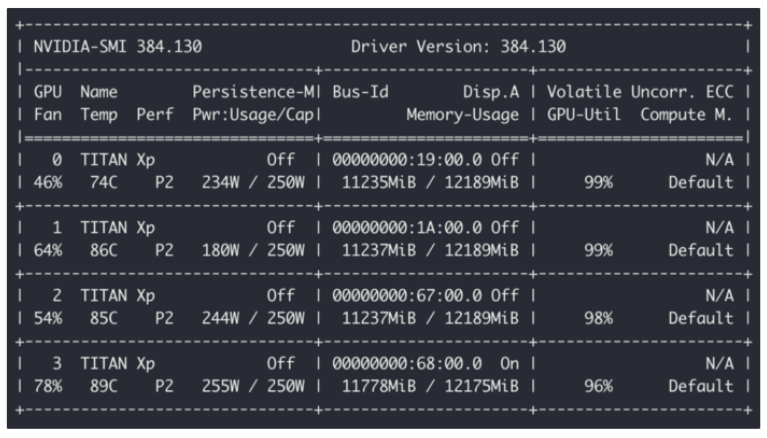Click the '234W' power usage value
Screen dimensions: 767x438
click(221, 183)
